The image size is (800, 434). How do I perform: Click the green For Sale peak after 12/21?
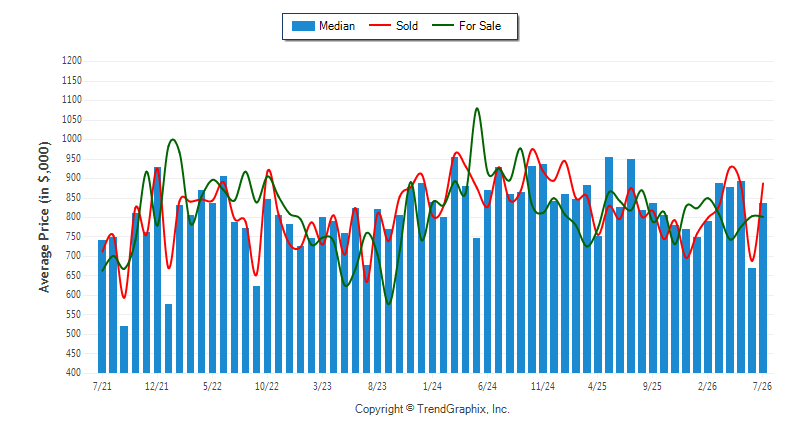click(172, 140)
